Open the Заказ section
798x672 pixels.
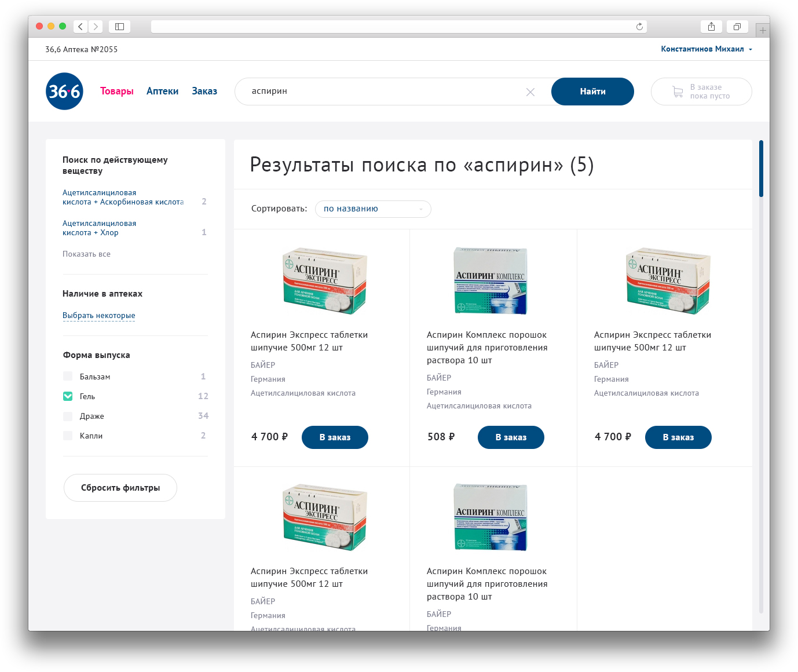pos(204,91)
